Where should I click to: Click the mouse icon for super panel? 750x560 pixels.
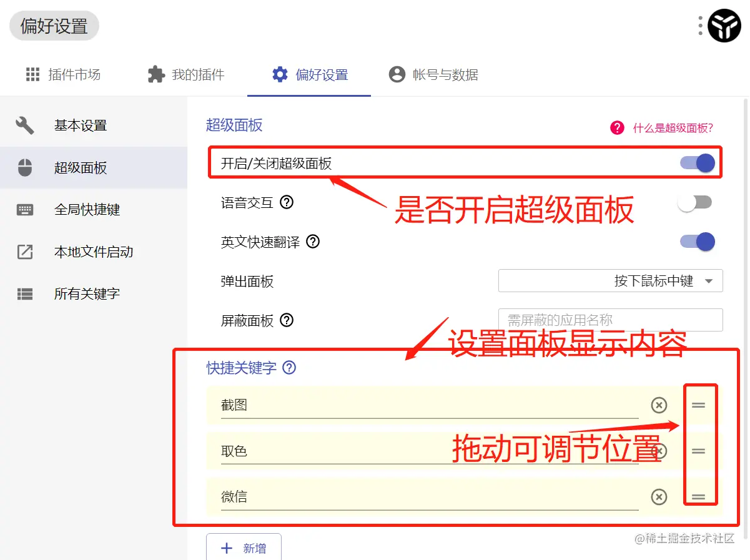point(25,167)
